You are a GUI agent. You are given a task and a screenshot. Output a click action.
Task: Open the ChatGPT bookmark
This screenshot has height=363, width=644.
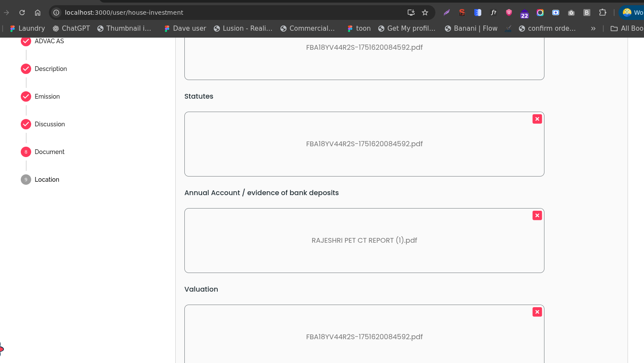[x=71, y=29]
